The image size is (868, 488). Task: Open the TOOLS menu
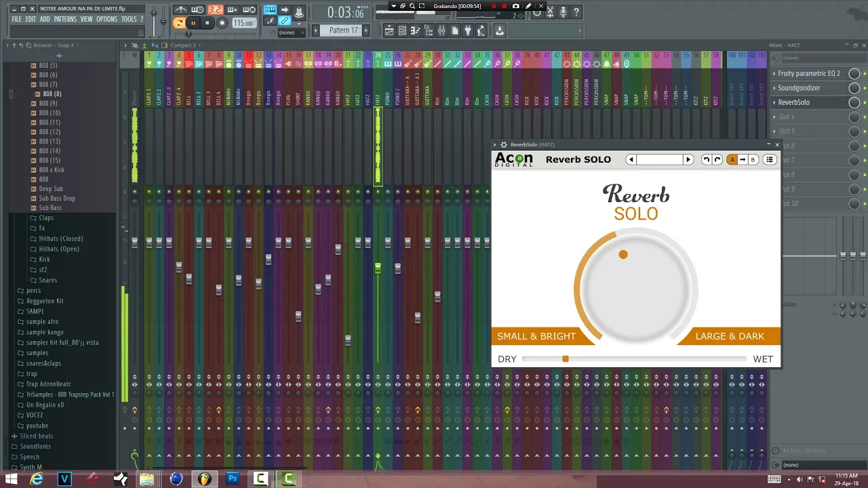[129, 19]
